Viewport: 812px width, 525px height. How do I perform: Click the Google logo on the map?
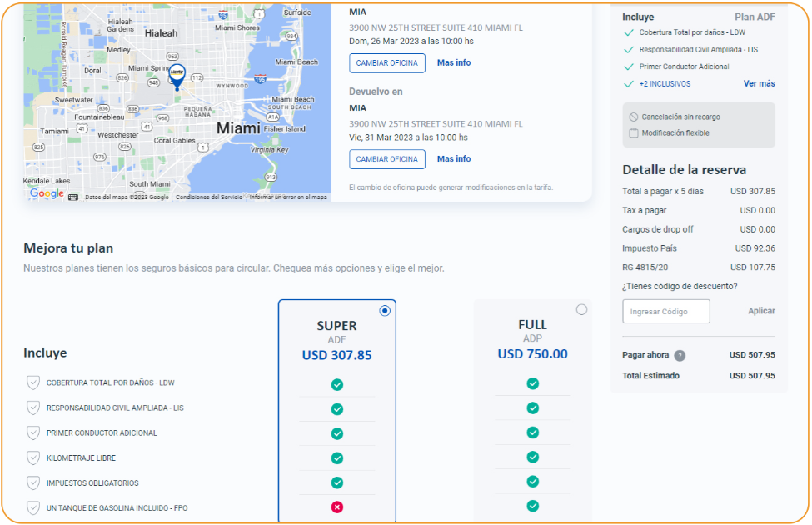pos(47,193)
